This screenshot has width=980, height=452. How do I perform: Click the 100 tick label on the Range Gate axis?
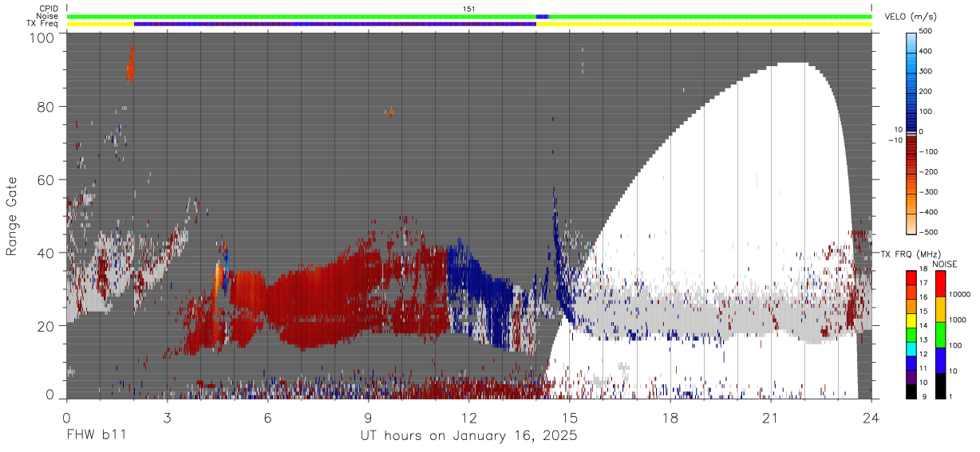[x=43, y=37]
